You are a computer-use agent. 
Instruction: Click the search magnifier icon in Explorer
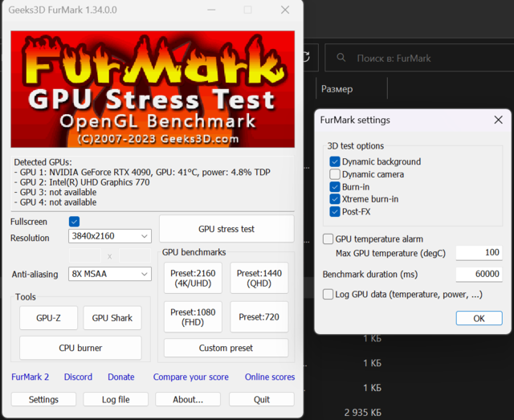(341, 58)
